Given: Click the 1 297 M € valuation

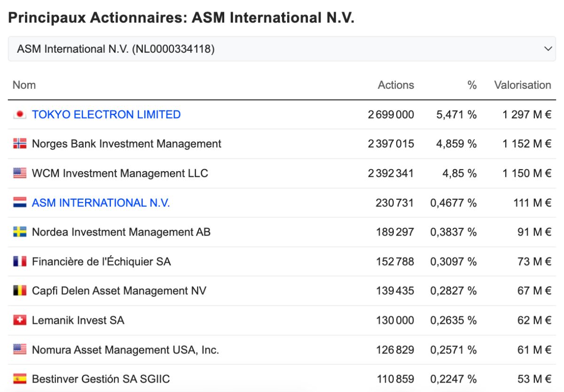Looking at the screenshot, I should (x=526, y=114).
